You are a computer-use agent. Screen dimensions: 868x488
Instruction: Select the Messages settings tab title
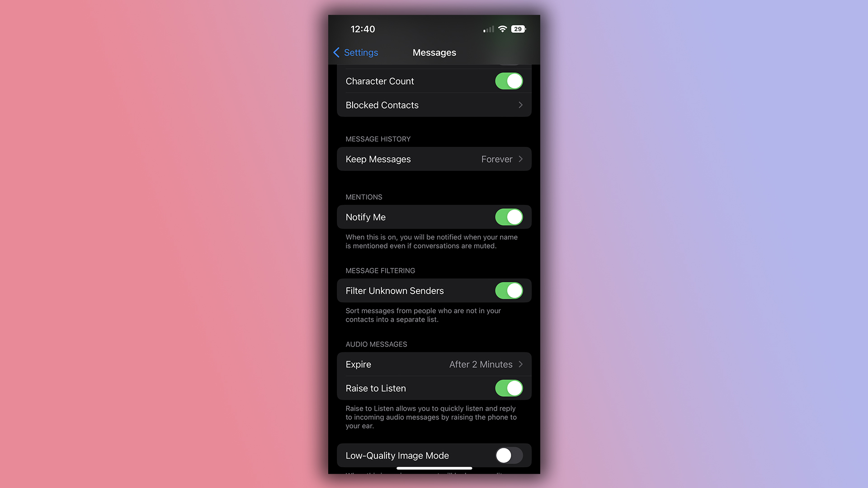(434, 52)
